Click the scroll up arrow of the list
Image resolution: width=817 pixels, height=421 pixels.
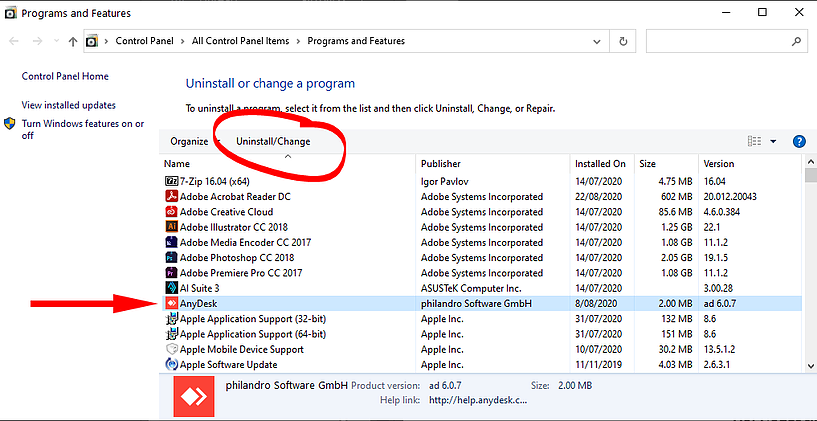coord(810,160)
